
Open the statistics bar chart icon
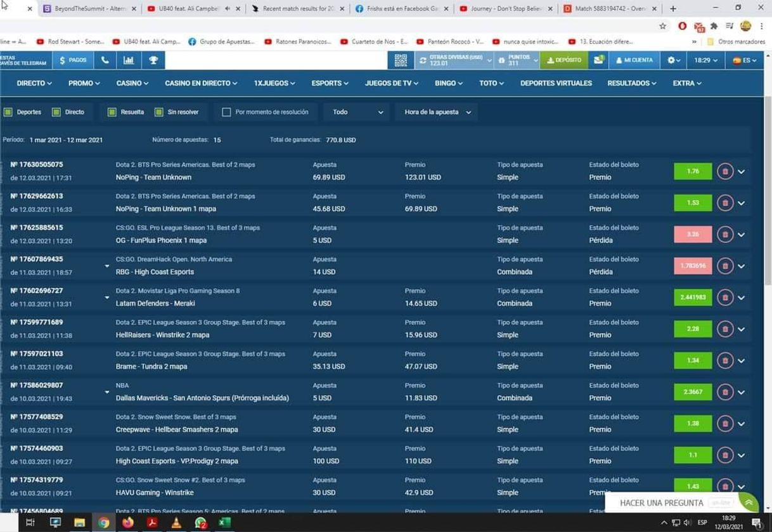click(x=129, y=60)
